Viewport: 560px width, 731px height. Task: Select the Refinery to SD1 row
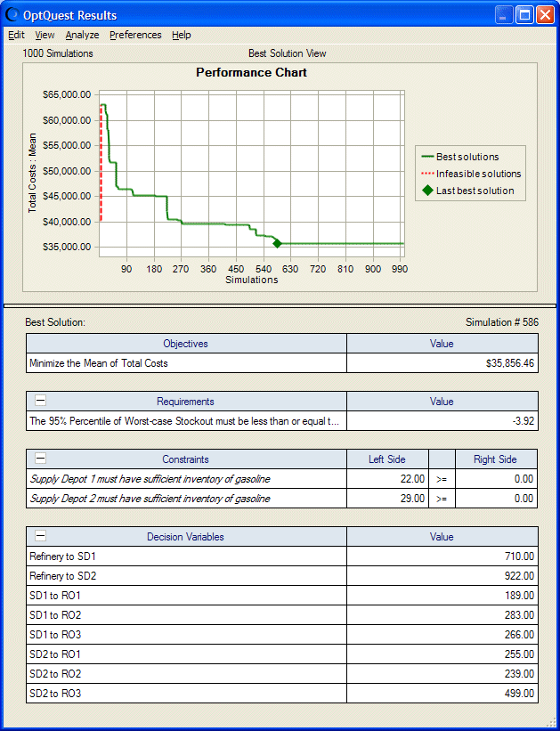pyautogui.click(x=281, y=556)
